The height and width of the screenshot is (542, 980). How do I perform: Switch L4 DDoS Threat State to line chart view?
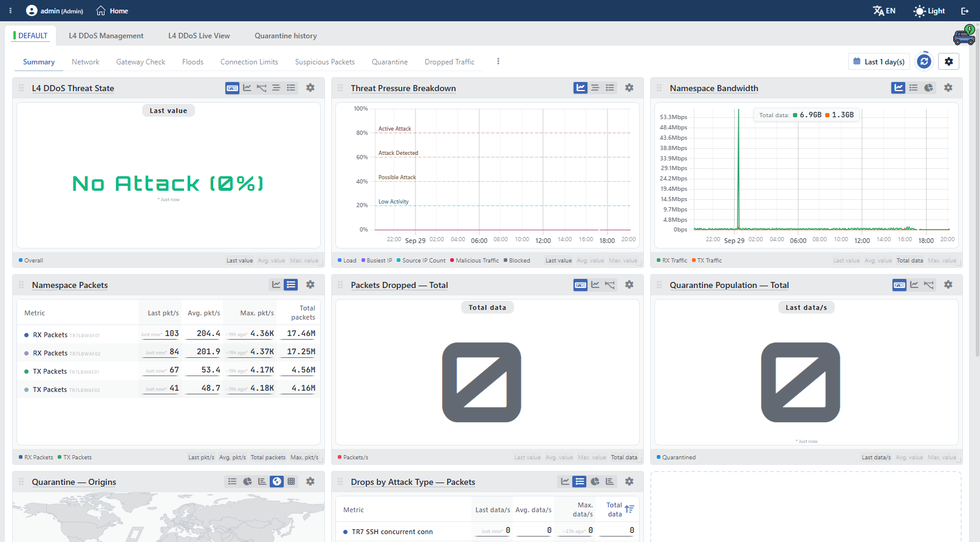click(x=247, y=88)
